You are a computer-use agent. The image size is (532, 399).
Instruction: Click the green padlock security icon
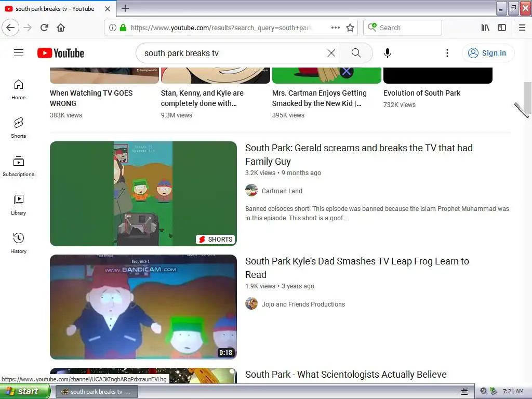point(123,28)
